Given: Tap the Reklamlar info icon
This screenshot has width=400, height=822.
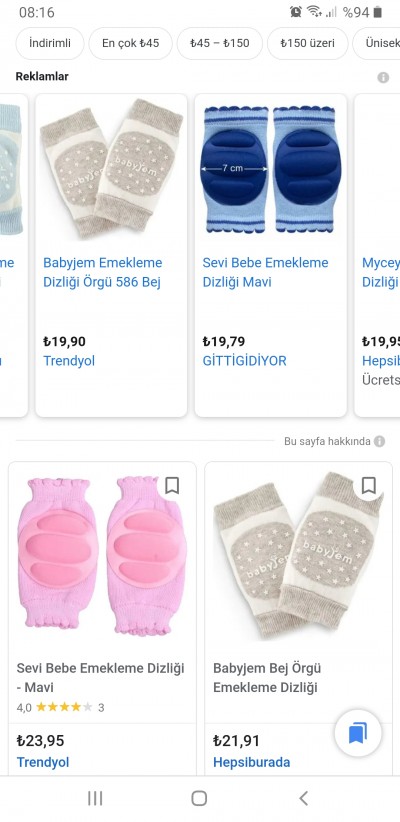Looking at the screenshot, I should coord(383,78).
